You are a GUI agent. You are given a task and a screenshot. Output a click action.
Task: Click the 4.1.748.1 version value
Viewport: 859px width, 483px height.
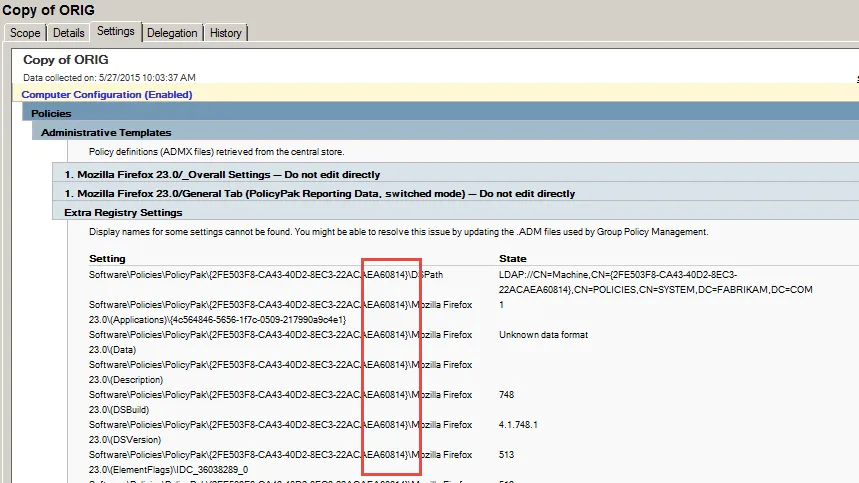click(x=519, y=424)
